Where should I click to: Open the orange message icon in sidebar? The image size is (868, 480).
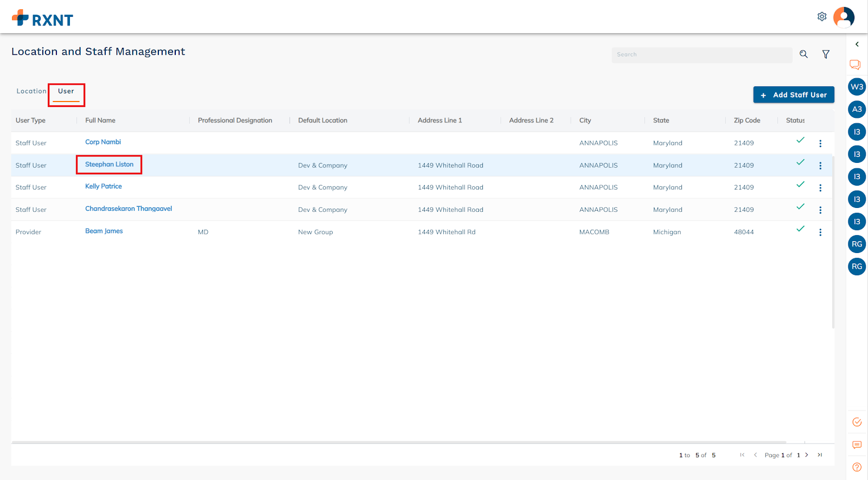857,445
